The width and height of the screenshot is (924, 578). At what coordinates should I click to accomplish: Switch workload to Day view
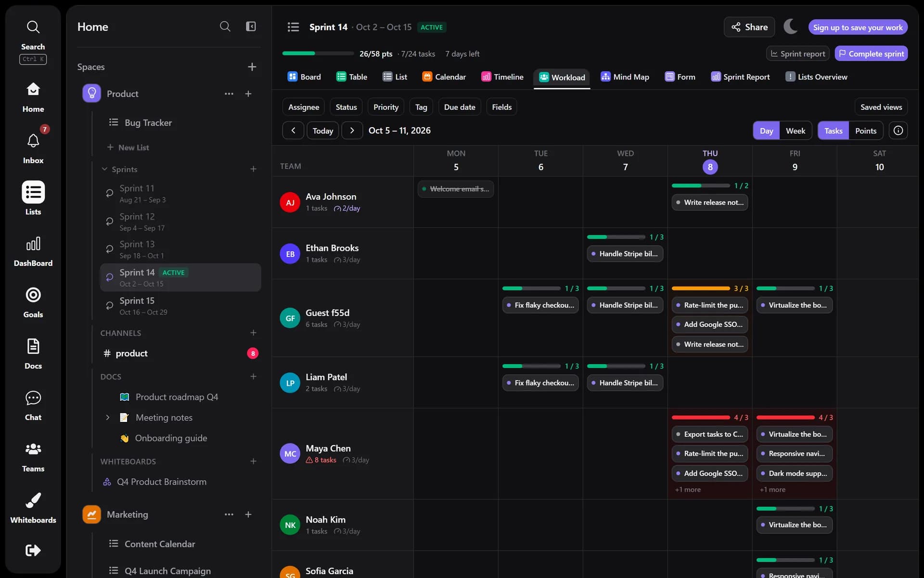[x=766, y=131]
